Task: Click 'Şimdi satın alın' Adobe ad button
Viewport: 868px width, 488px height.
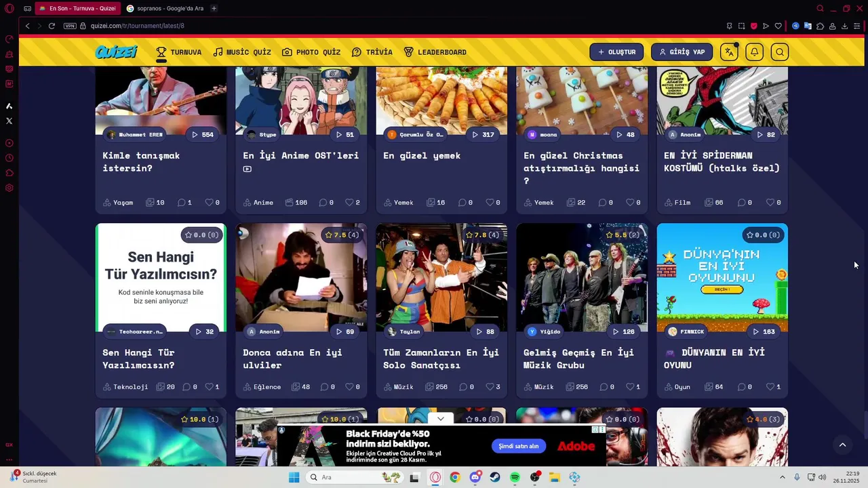Action: 519,446
